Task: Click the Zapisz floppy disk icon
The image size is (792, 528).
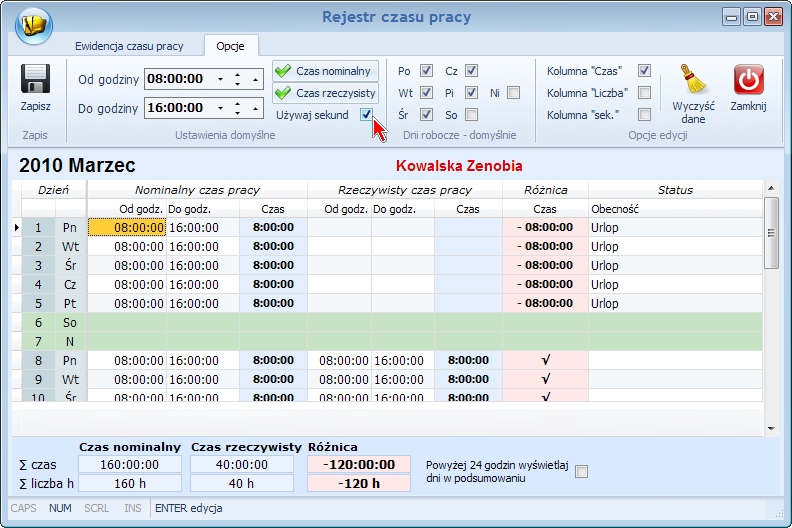Action: point(35,79)
